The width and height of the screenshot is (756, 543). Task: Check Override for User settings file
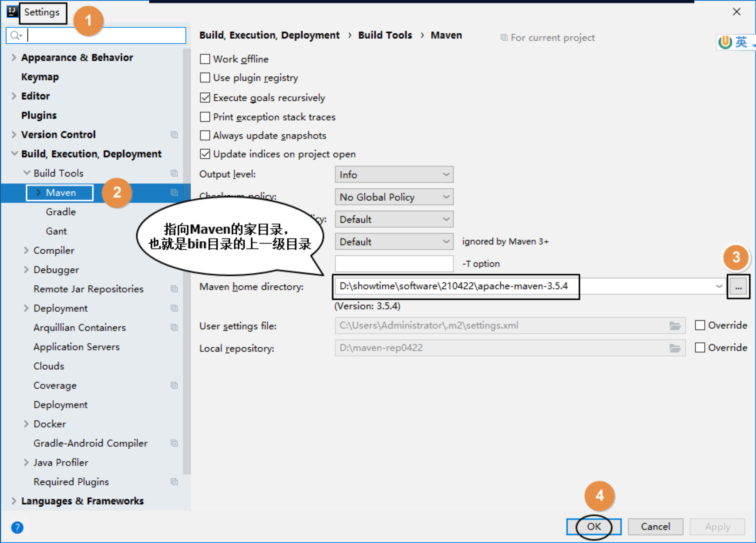[700, 326]
